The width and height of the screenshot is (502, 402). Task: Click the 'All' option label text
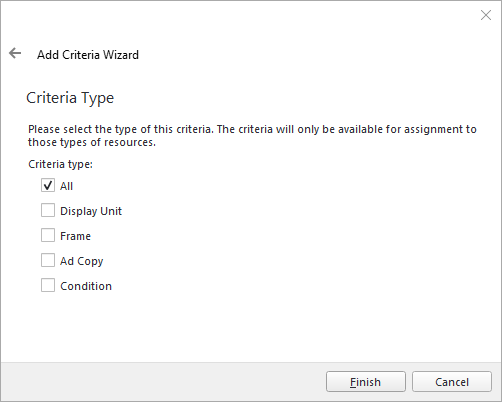coord(66,186)
